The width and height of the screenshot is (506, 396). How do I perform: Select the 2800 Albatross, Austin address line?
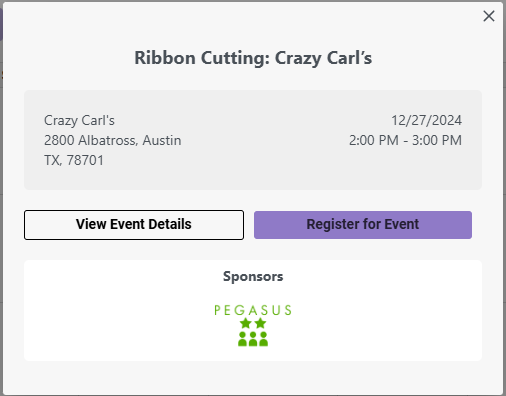click(x=113, y=140)
